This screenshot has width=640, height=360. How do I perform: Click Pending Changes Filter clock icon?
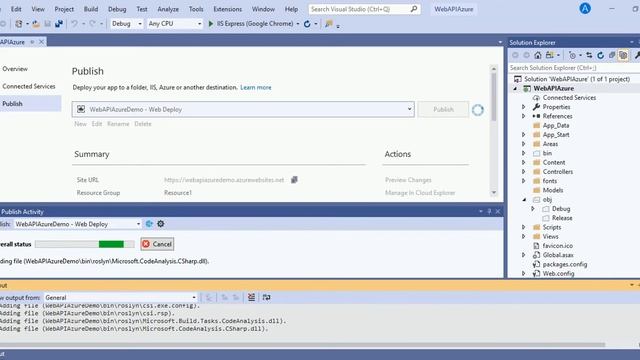coord(572,55)
